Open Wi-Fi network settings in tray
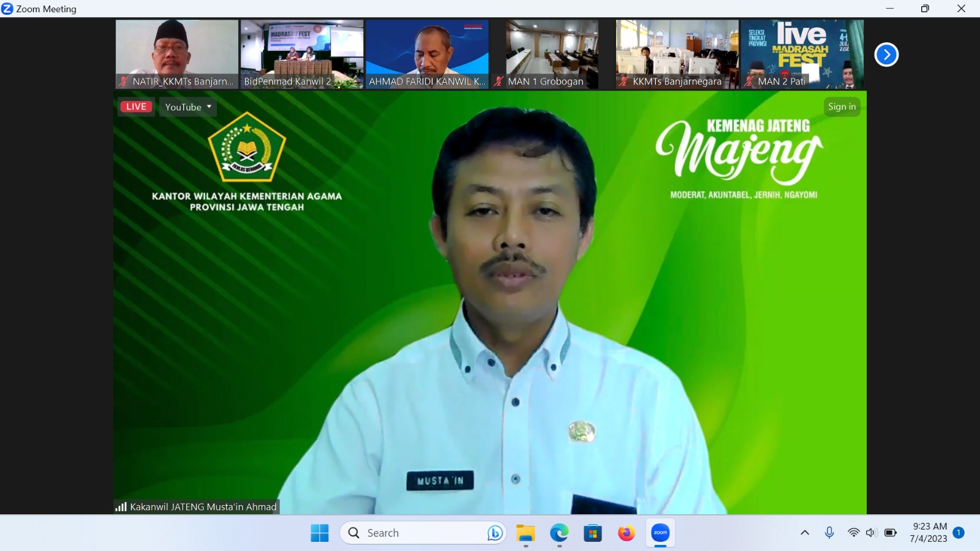Screen dimensions: 980x551 point(853,533)
